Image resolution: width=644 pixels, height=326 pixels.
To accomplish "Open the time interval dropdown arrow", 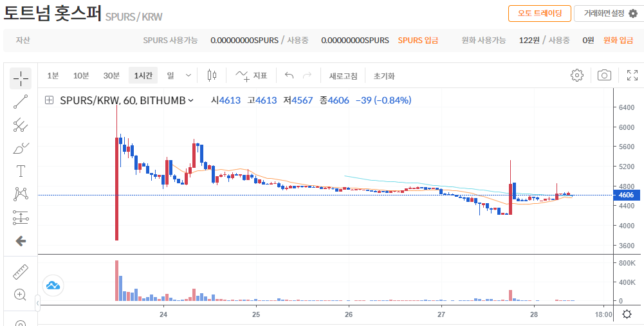I will 189,75.
